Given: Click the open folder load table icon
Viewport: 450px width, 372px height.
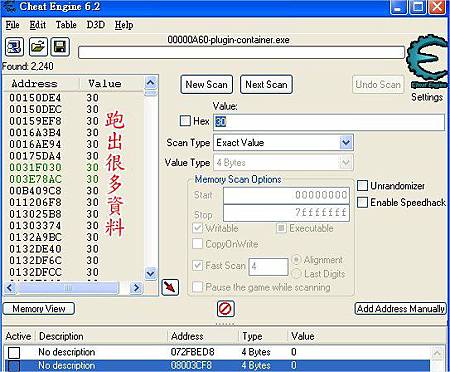Looking at the screenshot, I should point(38,47).
